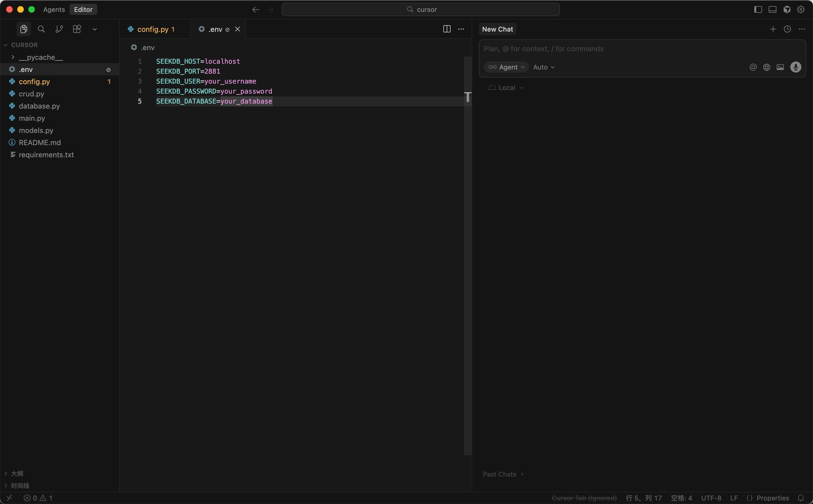Click the chat prompt input field

coord(634,49)
